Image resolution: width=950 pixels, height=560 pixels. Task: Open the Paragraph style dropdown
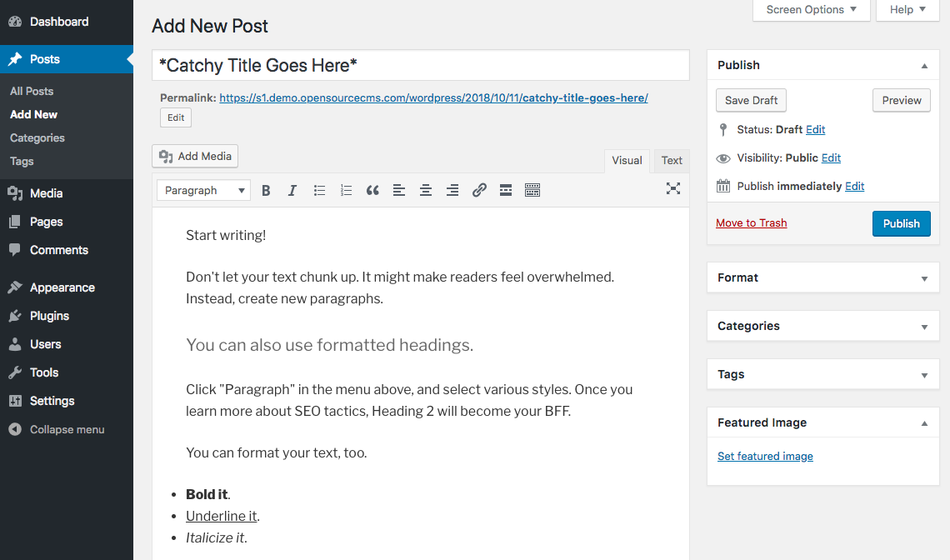202,190
